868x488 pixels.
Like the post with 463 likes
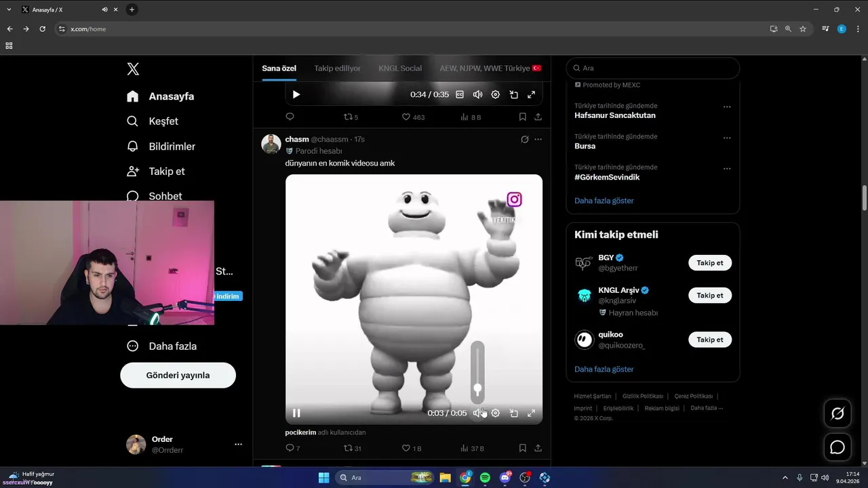(x=413, y=117)
